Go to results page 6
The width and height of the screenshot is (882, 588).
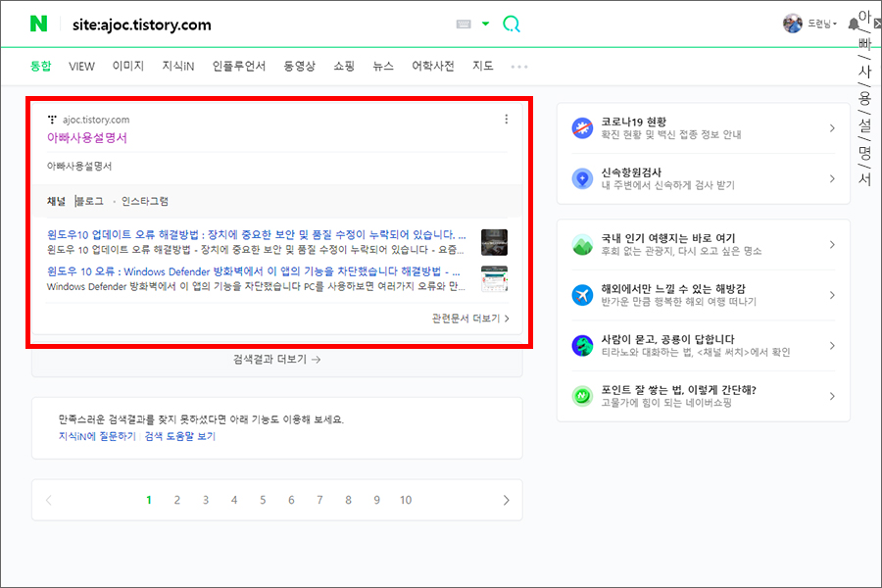coord(291,500)
